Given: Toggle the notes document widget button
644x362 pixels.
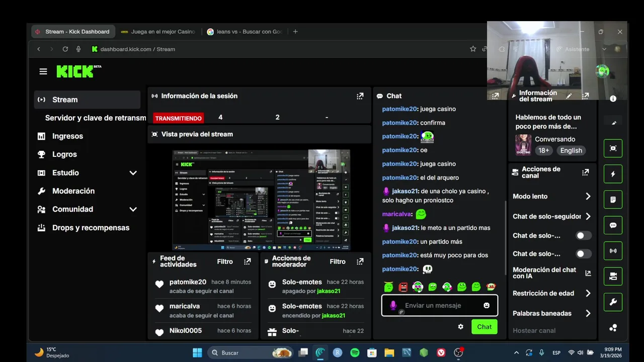Looking at the screenshot, I should 613,200.
